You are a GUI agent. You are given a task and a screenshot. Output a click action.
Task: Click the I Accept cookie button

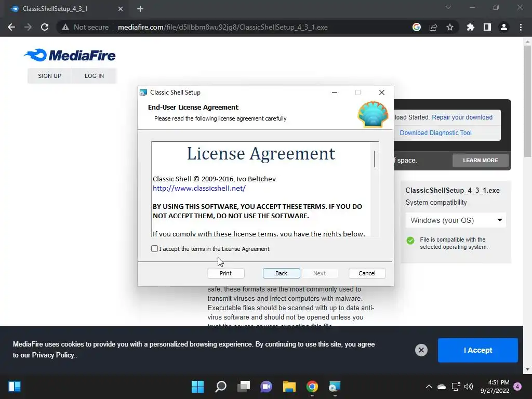coord(478,350)
